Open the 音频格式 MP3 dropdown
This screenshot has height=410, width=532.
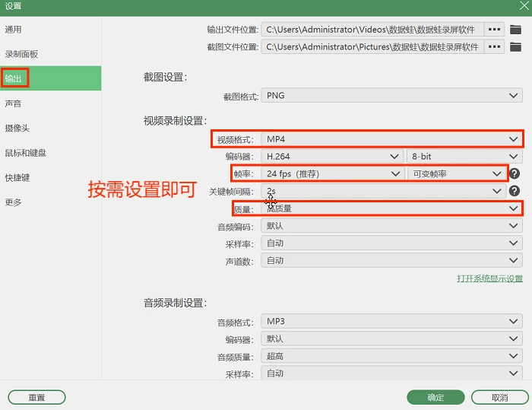tap(391, 321)
